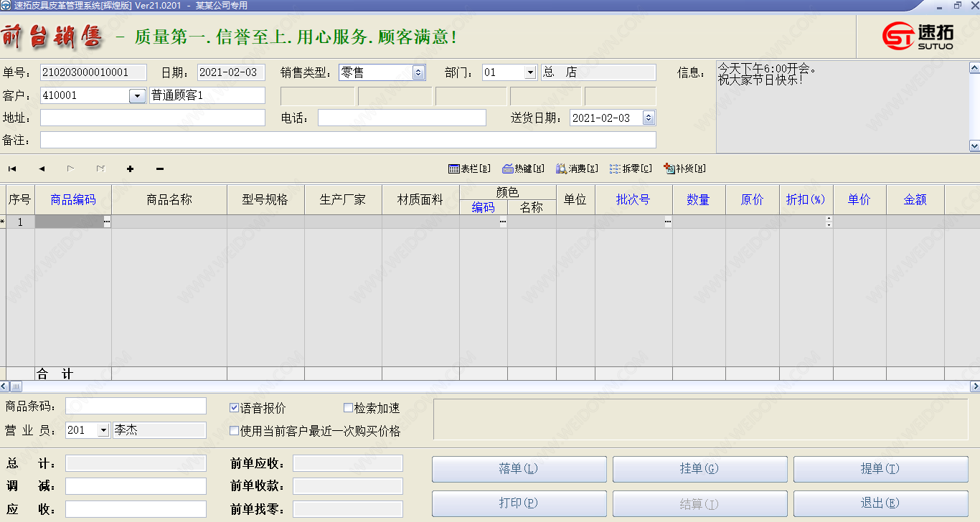Click the 速拓 SUTUO logo

(917, 36)
